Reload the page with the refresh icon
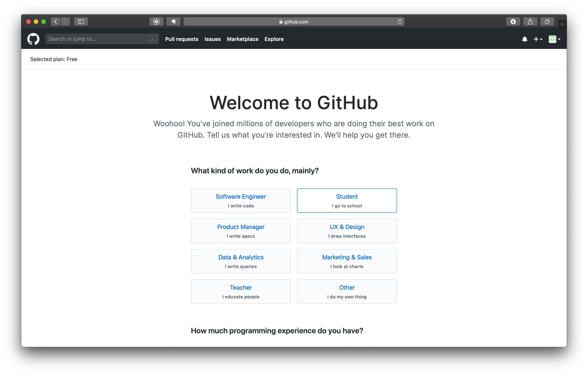The width and height of the screenshot is (588, 375). pyautogui.click(x=400, y=22)
